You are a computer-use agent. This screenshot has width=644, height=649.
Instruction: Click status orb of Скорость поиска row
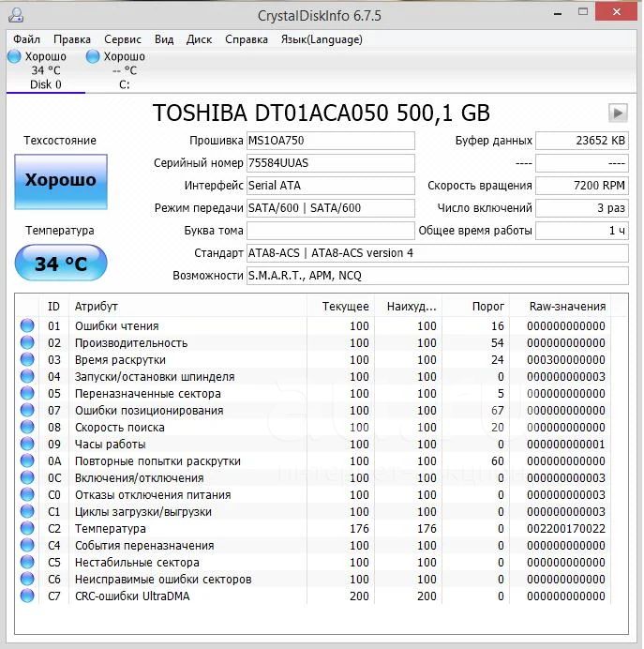(27, 427)
